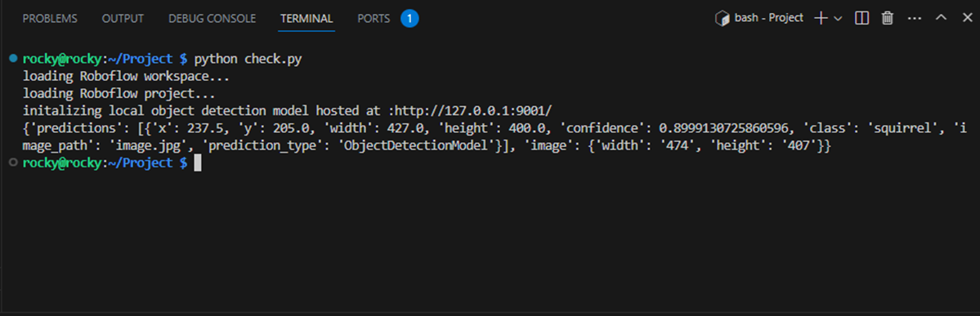The height and width of the screenshot is (316, 980).
Task: Follow the http://127.0.0.1:9001/ link
Action: [477, 110]
